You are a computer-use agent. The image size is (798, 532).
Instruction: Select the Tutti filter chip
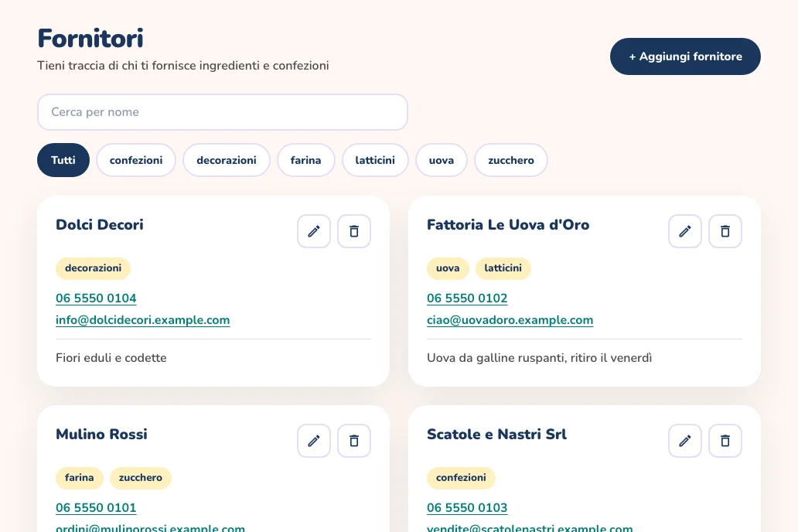[x=63, y=160]
